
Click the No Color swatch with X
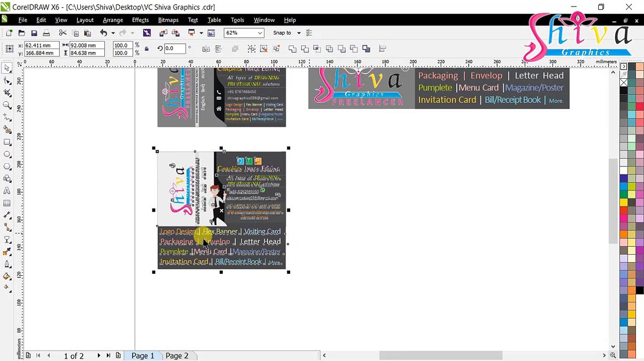[x=623, y=83]
